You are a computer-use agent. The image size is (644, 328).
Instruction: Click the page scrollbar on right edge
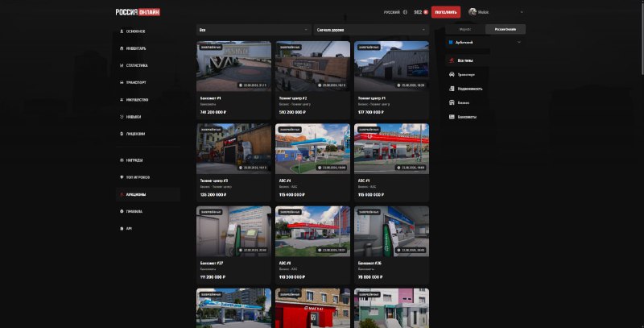pyautogui.click(x=642, y=38)
